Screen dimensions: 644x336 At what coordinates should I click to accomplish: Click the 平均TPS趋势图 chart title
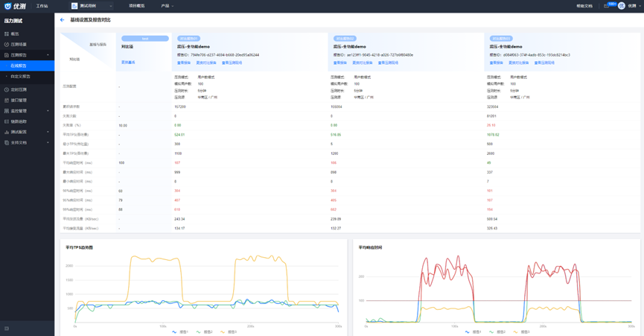(79, 247)
